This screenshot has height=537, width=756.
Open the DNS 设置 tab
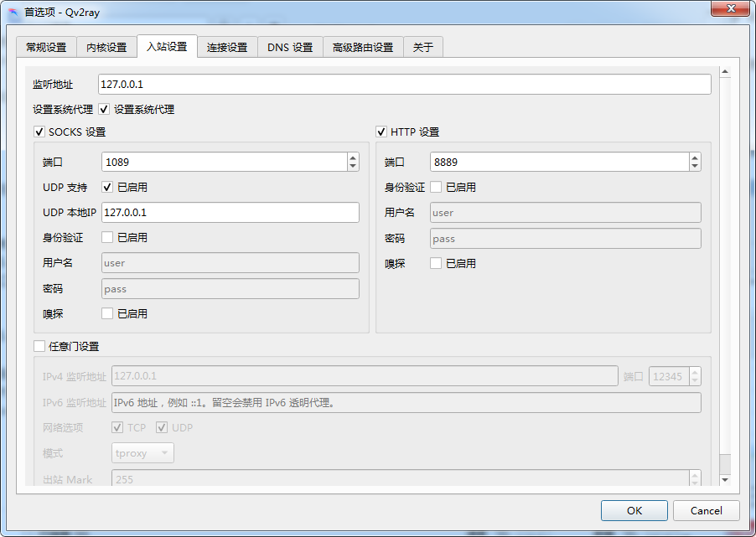tap(290, 47)
